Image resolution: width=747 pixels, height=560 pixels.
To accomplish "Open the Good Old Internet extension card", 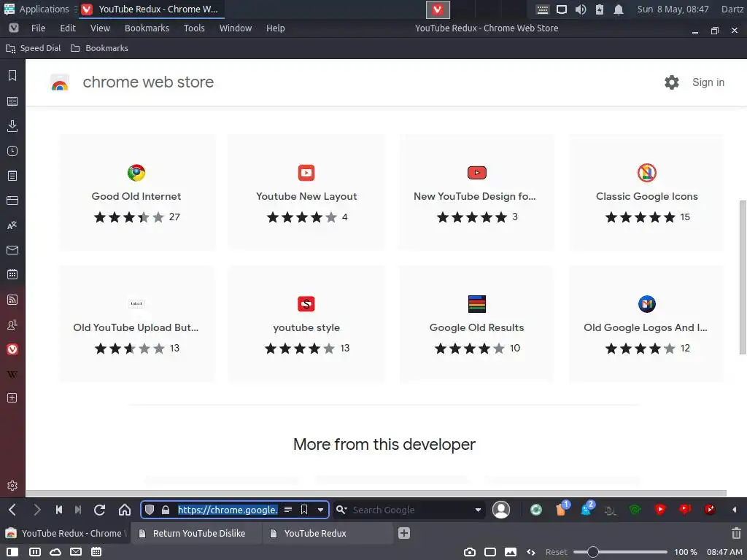I will pyautogui.click(x=136, y=192).
